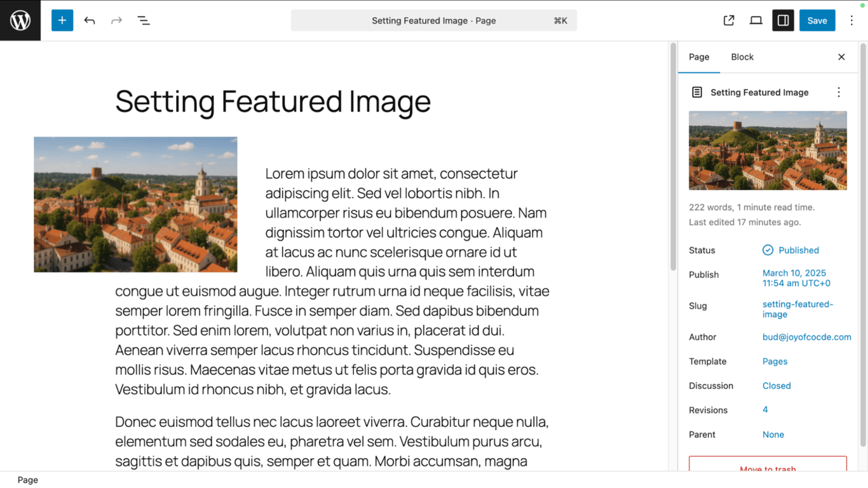Open the device preview icon
This screenshot has width=868, height=488.
(756, 20)
